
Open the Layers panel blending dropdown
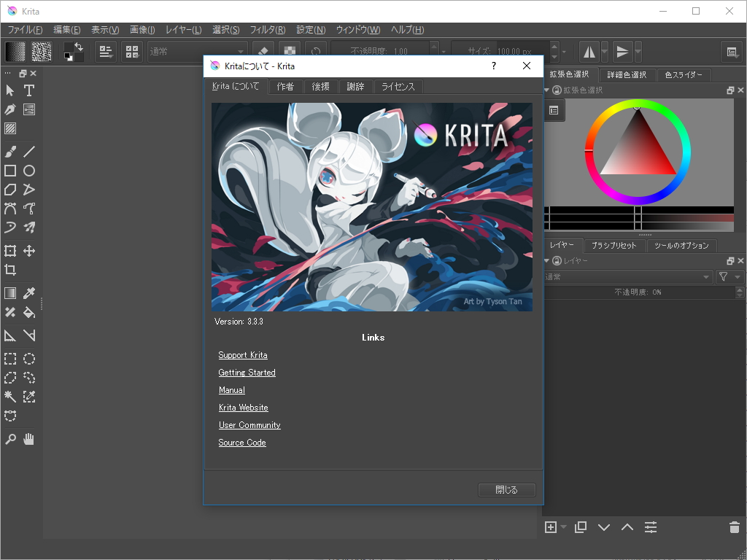pyautogui.click(x=627, y=276)
